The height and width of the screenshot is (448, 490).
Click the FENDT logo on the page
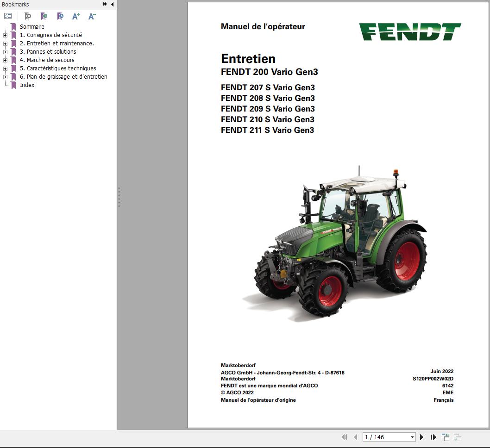pos(410,31)
